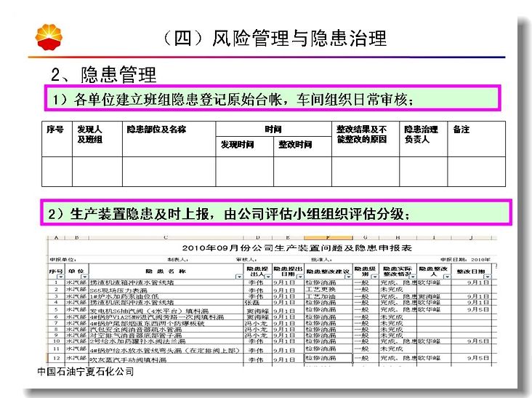532x398 pixels.
Task: Select the 发现时间 sub-header cell
Action: [x=244, y=146]
